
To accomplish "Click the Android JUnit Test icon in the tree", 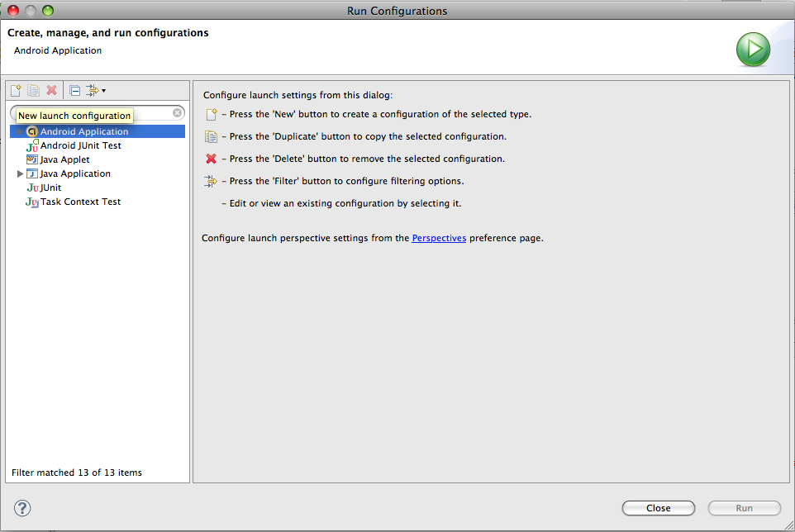I will (x=32, y=146).
